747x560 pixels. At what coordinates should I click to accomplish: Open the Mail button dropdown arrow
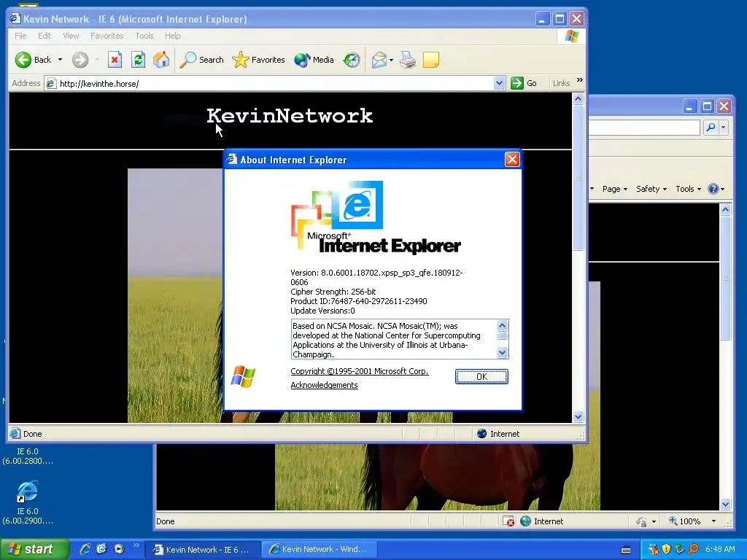click(x=391, y=60)
